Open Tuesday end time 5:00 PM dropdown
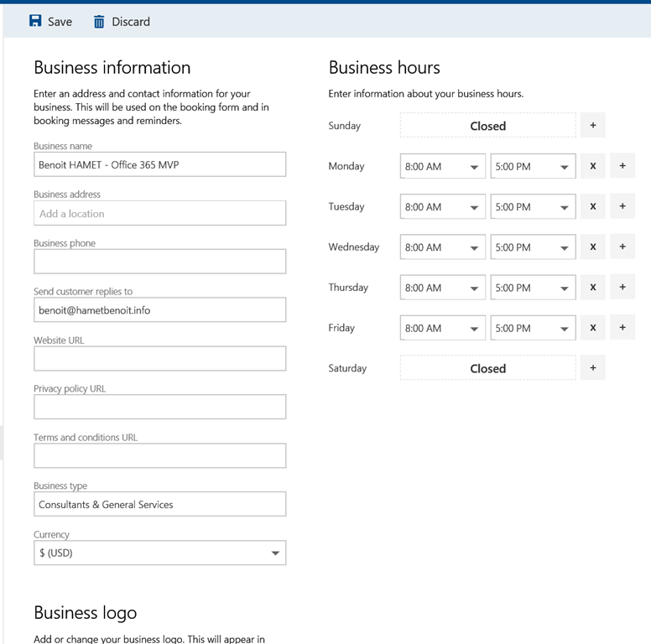 pos(533,207)
